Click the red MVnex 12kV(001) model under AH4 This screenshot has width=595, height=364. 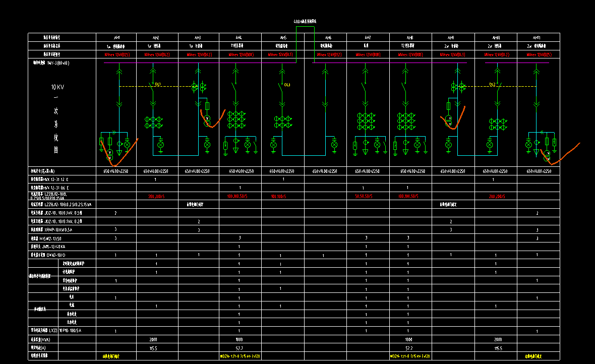242,54
